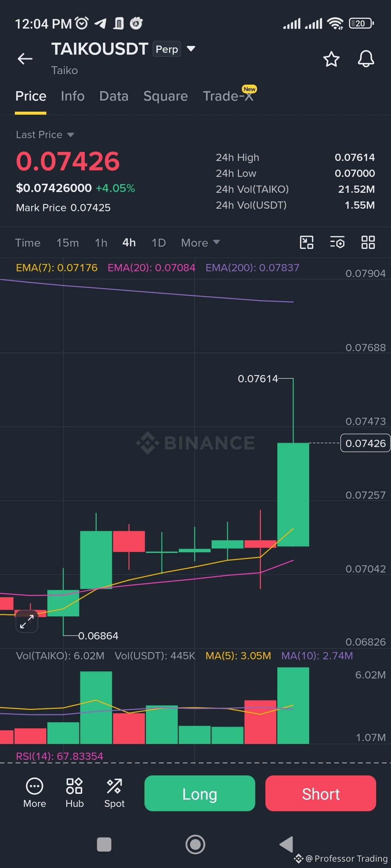
Task: Tap the EMA(7) indicator label
Action: 57,268
